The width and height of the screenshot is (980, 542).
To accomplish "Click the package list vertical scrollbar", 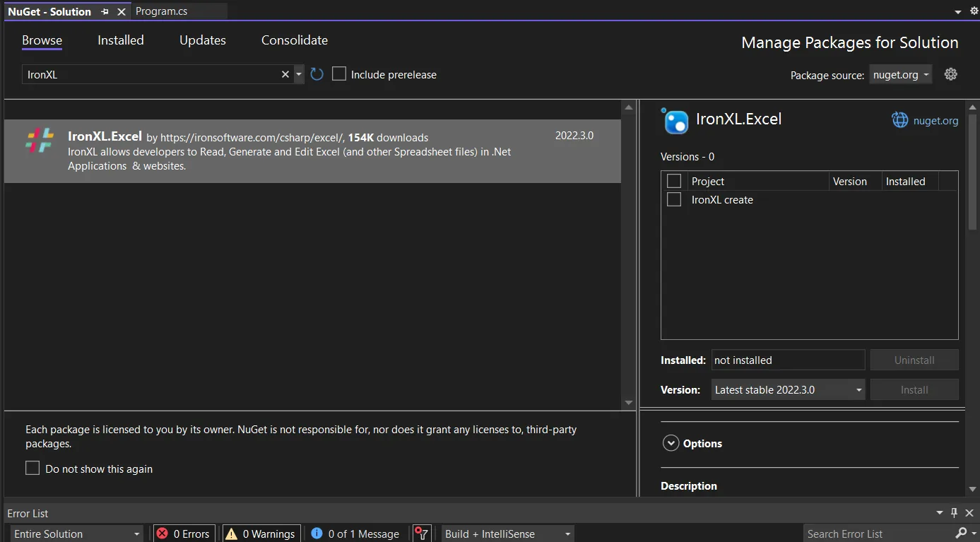I will pyautogui.click(x=628, y=254).
